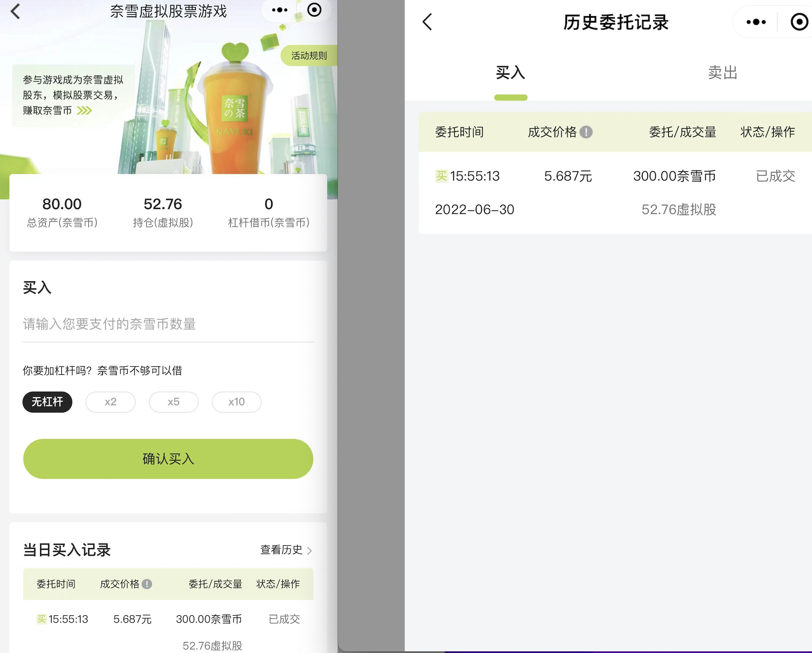812x653 pixels.
Task: Focus the 奈雪币 amount input field
Action: tap(168, 324)
